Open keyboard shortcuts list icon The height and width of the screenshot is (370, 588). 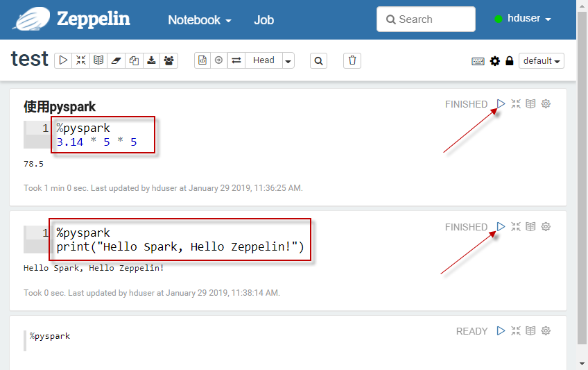[478, 61]
